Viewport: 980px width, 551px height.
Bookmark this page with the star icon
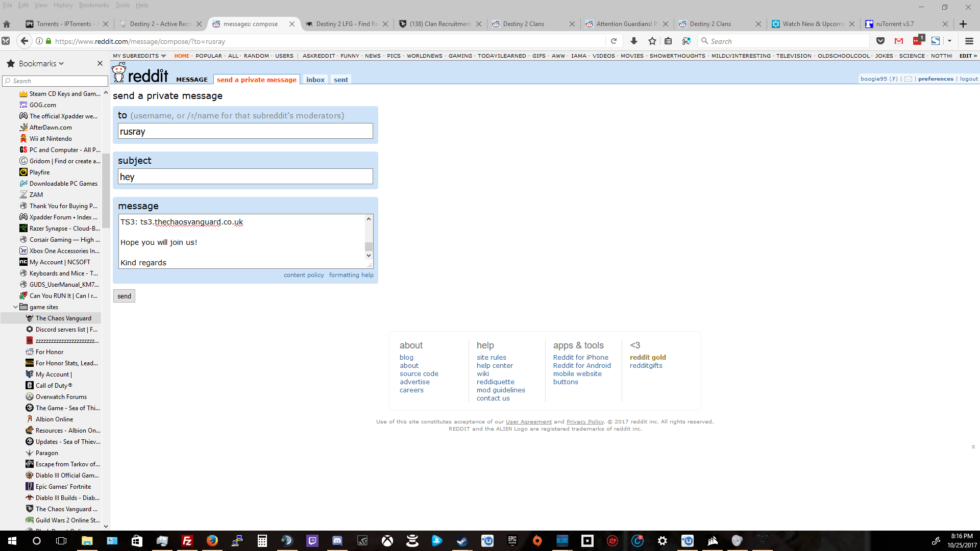[652, 41]
